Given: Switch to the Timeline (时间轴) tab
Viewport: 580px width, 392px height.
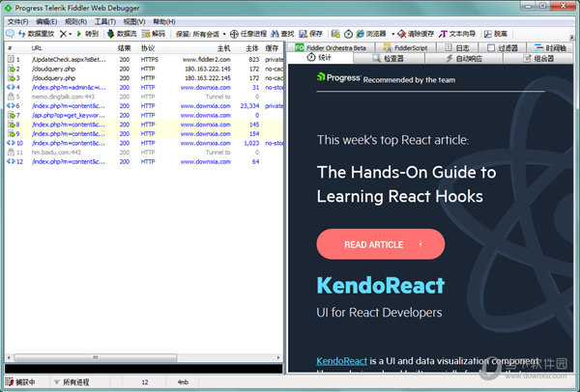Looking at the screenshot, I should [550, 47].
